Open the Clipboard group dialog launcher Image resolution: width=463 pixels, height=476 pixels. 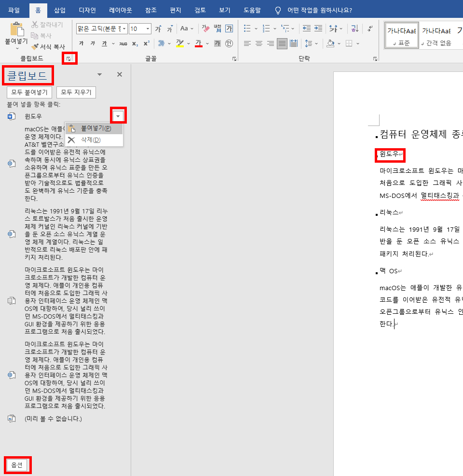click(x=69, y=59)
